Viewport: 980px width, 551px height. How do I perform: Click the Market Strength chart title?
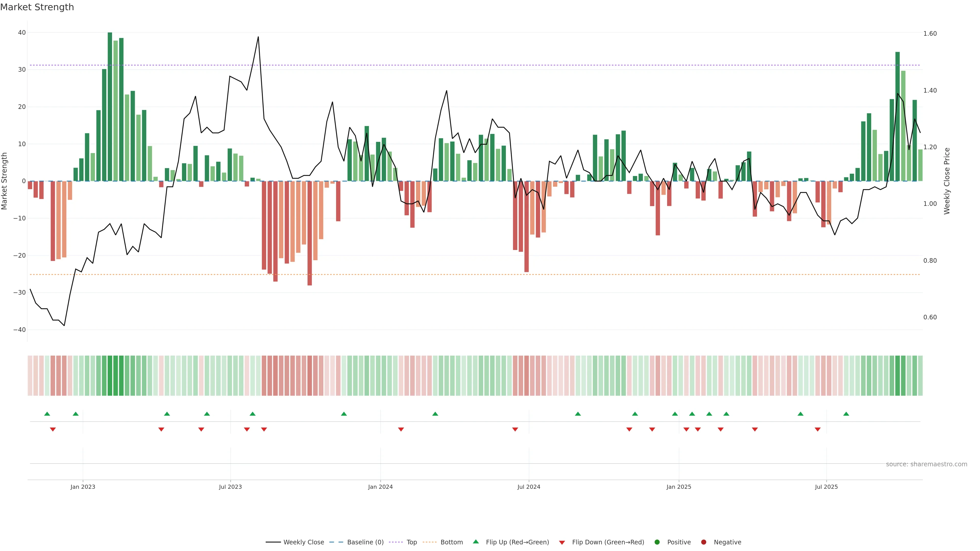click(37, 7)
